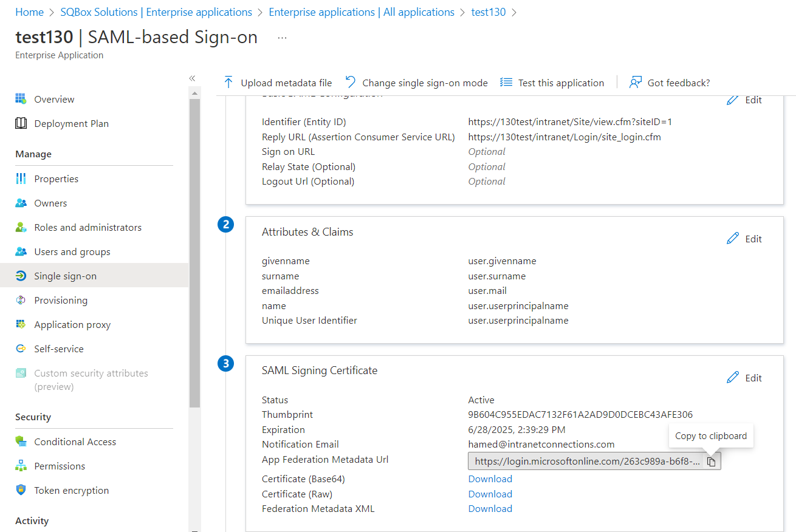This screenshot has width=796, height=532.
Task: Click the Upload metadata file arrow icon
Action: point(228,83)
